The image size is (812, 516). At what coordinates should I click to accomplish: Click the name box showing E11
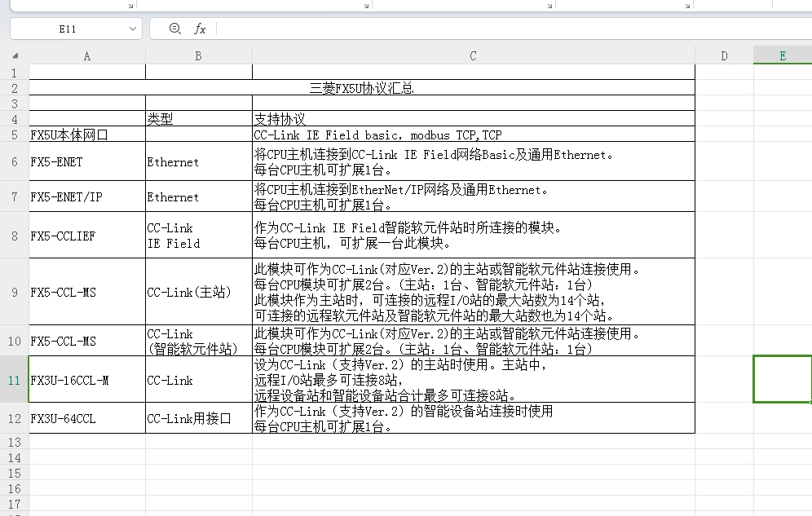68,29
